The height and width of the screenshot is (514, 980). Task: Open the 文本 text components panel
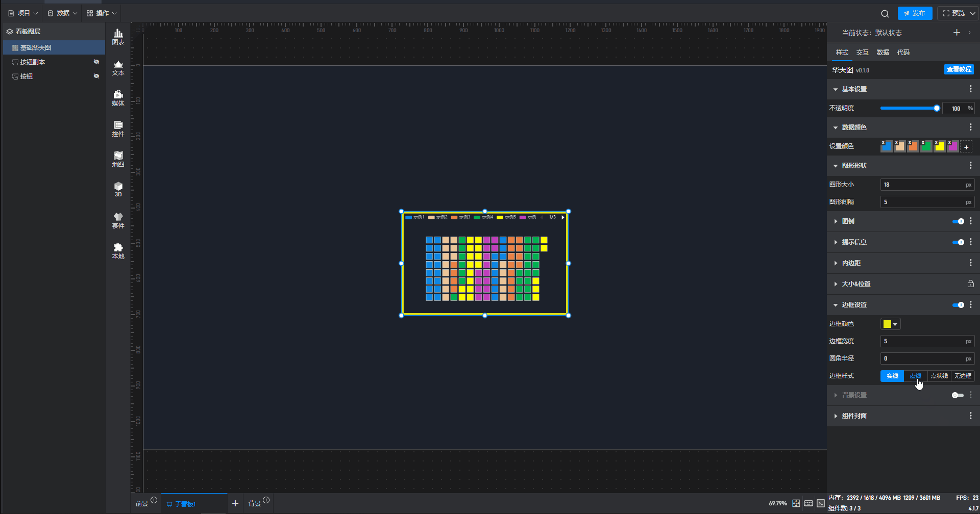point(118,67)
